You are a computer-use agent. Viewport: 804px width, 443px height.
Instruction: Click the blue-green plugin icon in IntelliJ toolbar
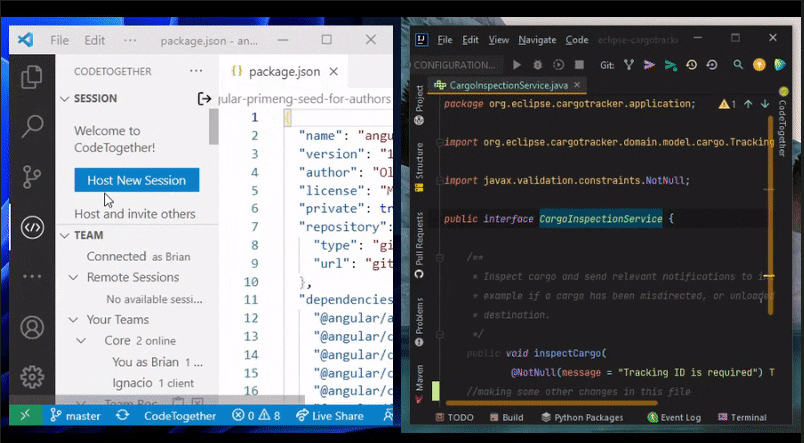click(780, 65)
